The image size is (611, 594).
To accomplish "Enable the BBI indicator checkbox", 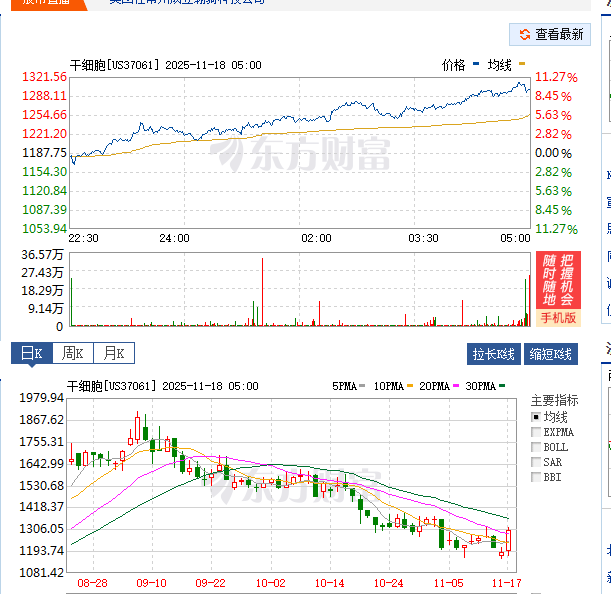I will 536,477.
